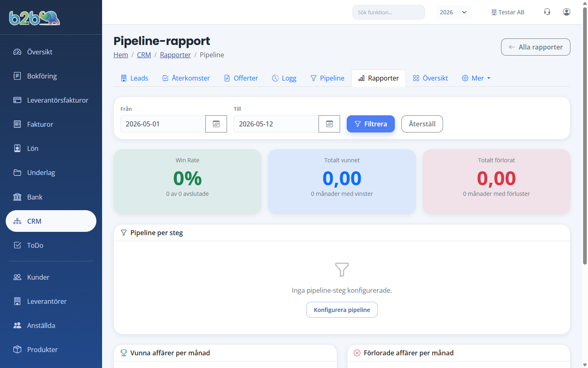Click the Till date field
The height and width of the screenshot is (368, 588).
[x=276, y=124]
